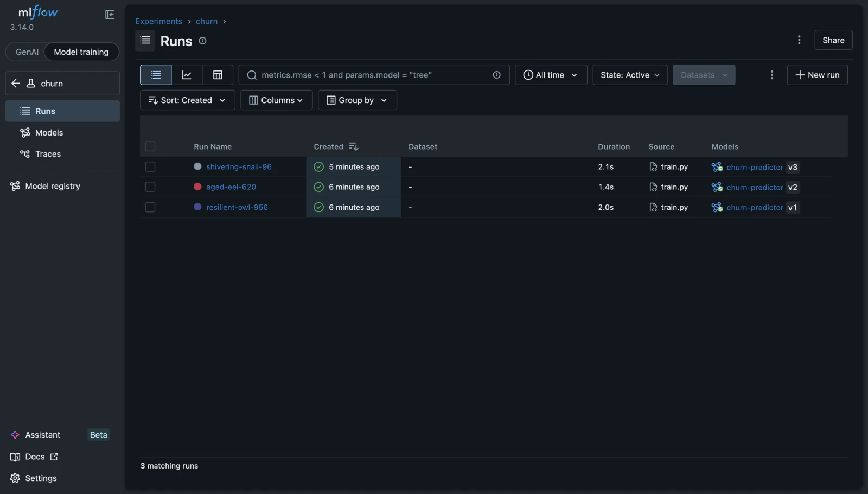Image resolution: width=868 pixels, height=494 pixels.
Task: Click status check icon for resilient-owl-956
Action: (319, 207)
